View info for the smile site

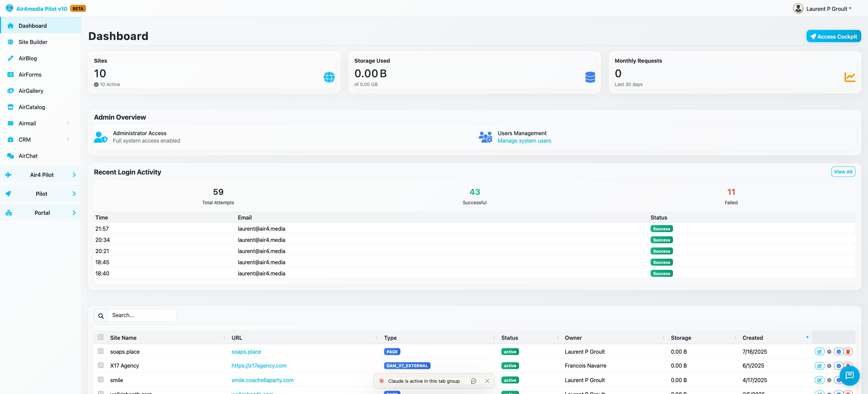pyautogui.click(x=838, y=380)
